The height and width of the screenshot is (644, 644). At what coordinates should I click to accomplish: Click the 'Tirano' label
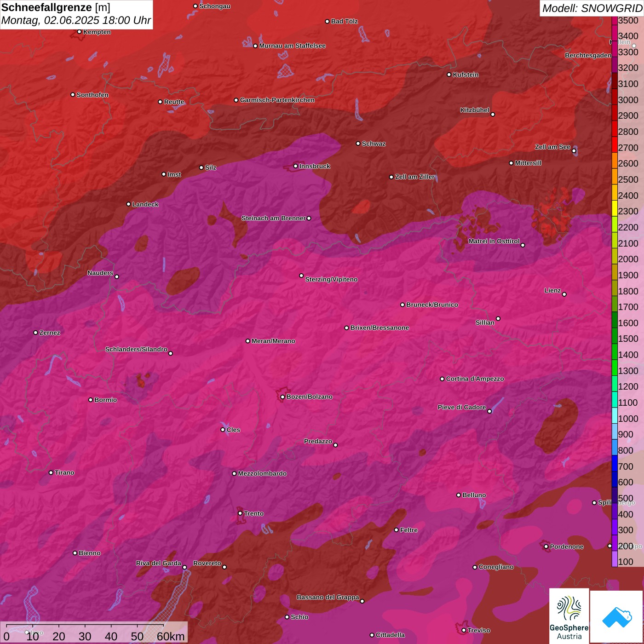64,472
